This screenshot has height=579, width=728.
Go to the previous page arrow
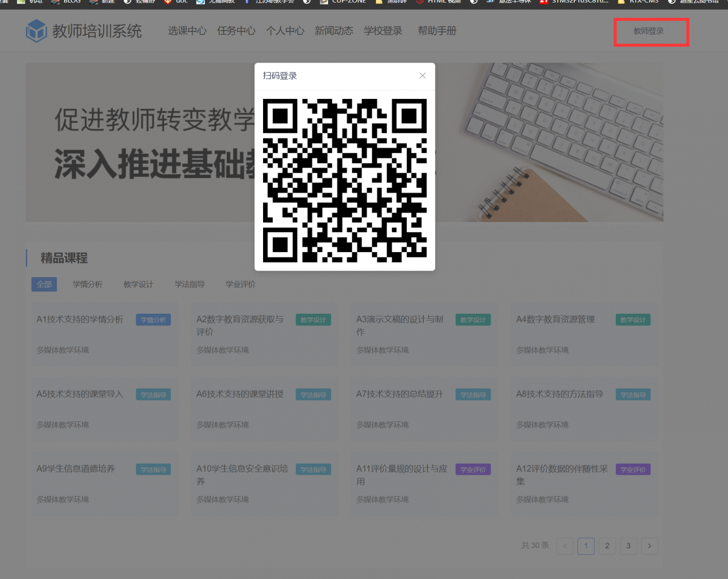(565, 546)
